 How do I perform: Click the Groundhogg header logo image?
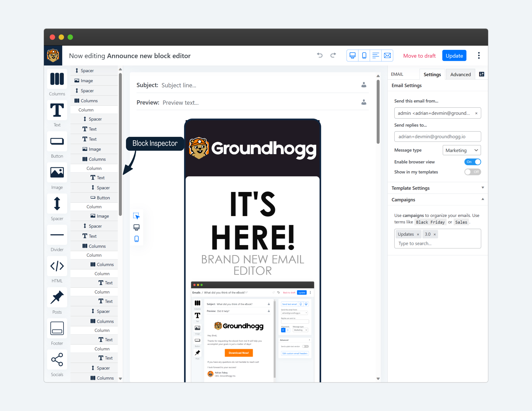point(253,148)
